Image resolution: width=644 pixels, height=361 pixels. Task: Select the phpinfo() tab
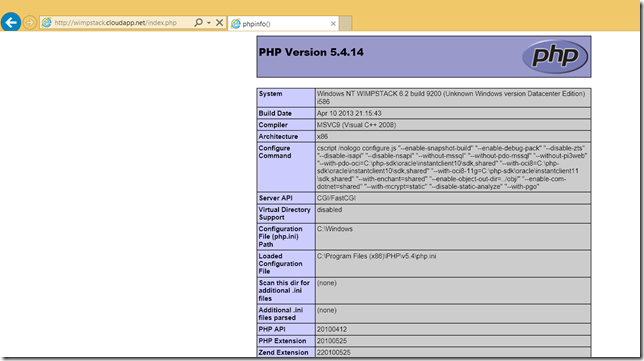(284, 24)
